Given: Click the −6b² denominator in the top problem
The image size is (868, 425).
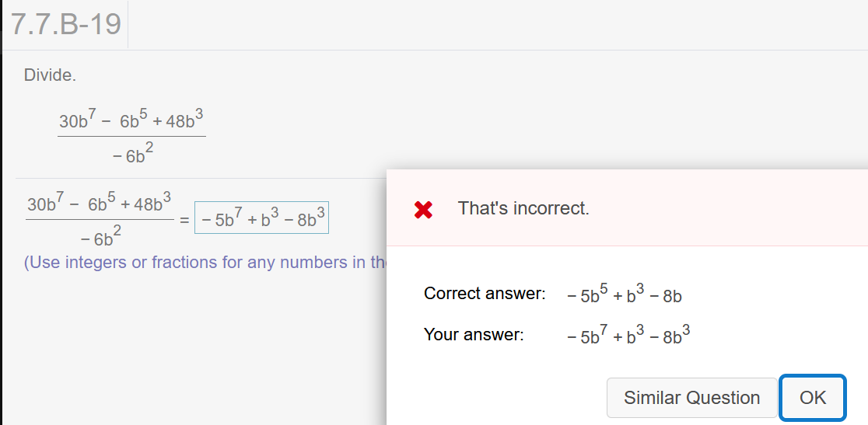Looking at the screenshot, I should (x=132, y=155).
